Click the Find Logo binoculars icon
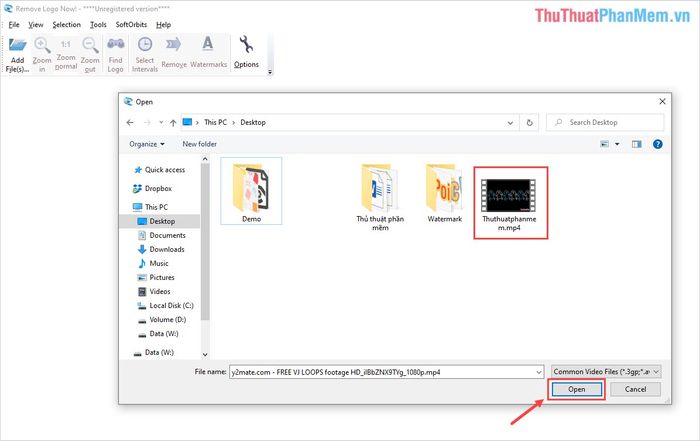The image size is (700, 441). pyautogui.click(x=116, y=55)
